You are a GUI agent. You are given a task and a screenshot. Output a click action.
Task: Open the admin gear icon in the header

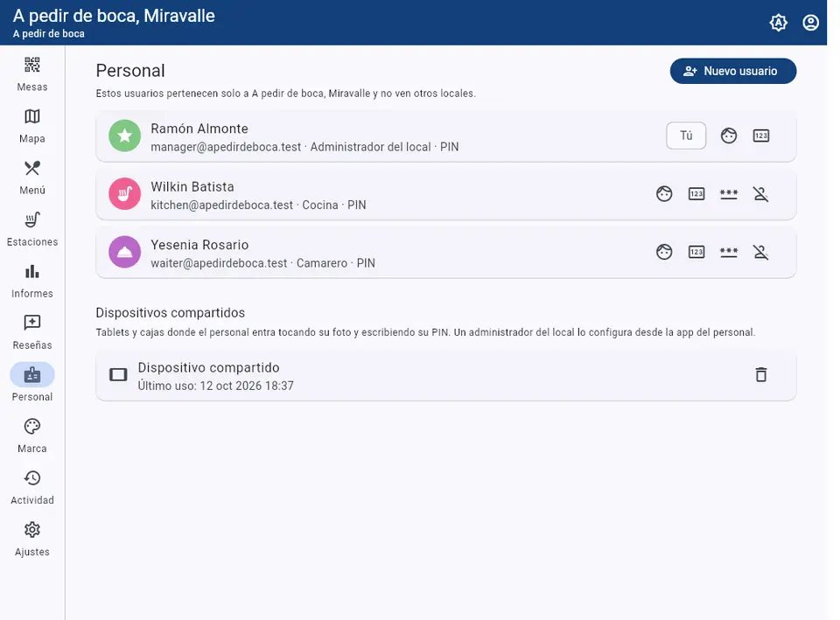pyautogui.click(x=778, y=23)
